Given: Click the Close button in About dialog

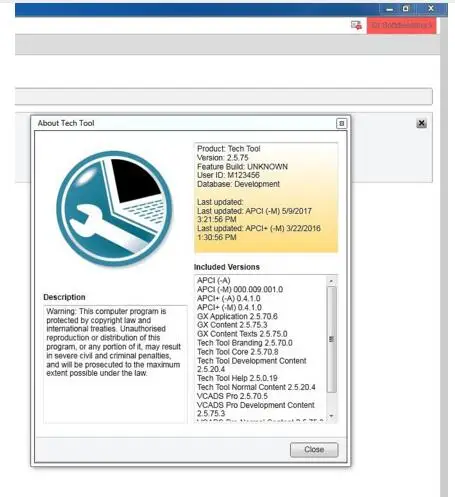Looking at the screenshot, I should [314, 449].
